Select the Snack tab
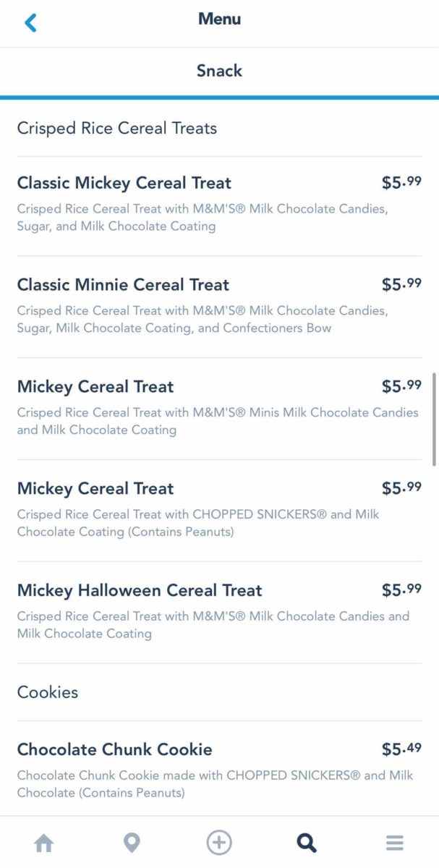The width and height of the screenshot is (439, 868). [x=219, y=71]
